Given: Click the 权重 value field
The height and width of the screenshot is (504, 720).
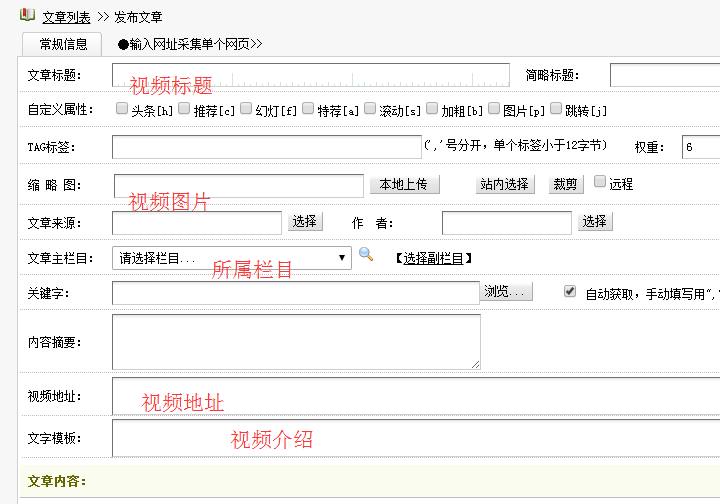Looking at the screenshot, I should 701,147.
